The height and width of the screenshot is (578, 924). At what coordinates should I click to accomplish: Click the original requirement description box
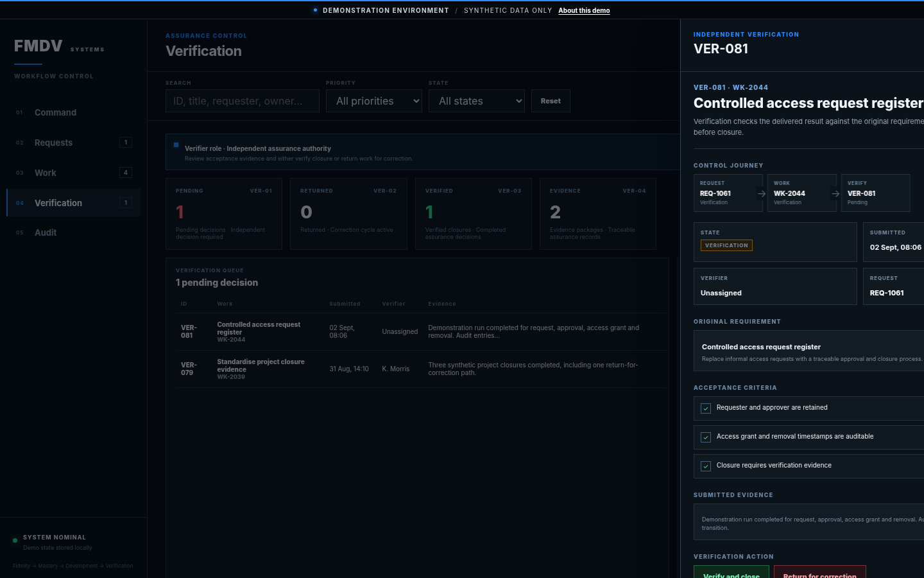tap(809, 351)
